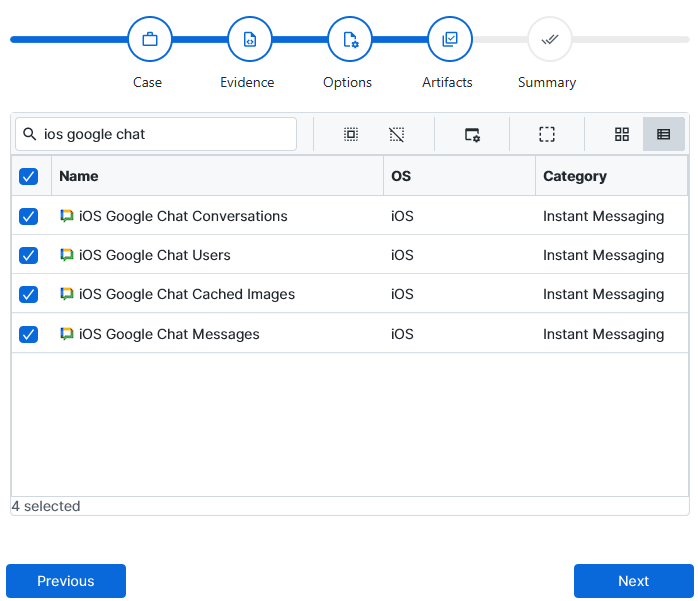
Task: Click the iOS cell in Messages row
Action: (402, 334)
